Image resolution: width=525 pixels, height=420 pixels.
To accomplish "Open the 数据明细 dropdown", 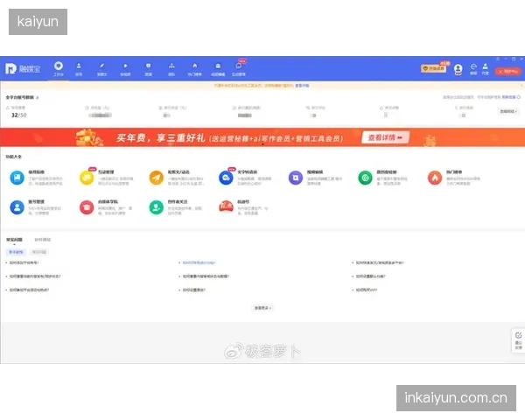I will pos(508,111).
